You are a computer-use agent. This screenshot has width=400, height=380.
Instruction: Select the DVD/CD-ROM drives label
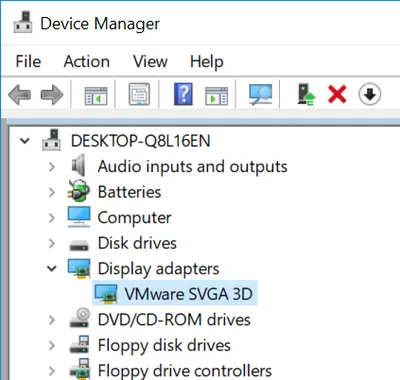click(174, 320)
